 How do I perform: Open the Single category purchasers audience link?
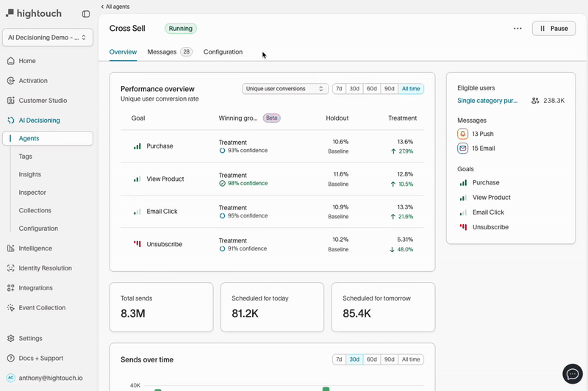[x=489, y=101]
